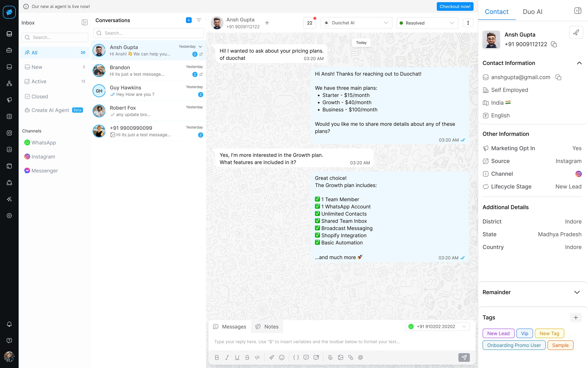Screen dimensions: 588x368
Task: Click the Vip tag
Action: coord(525,334)
